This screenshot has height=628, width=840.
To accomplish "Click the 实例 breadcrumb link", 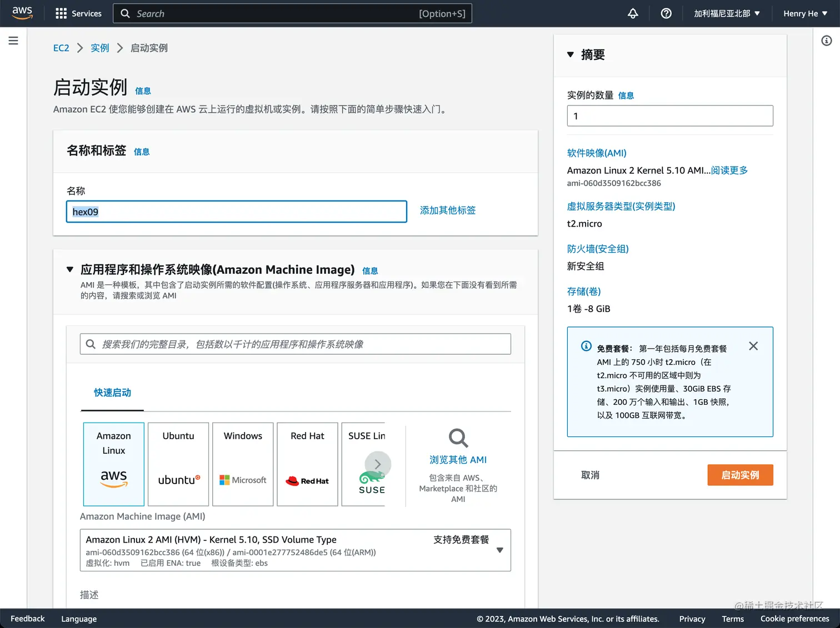I will pos(100,48).
